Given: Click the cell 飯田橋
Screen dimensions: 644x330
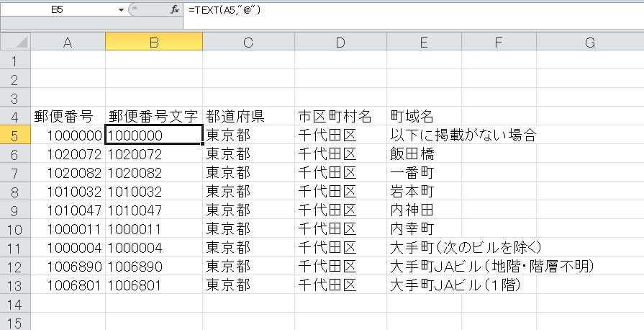Looking at the screenshot, I should [424, 154].
